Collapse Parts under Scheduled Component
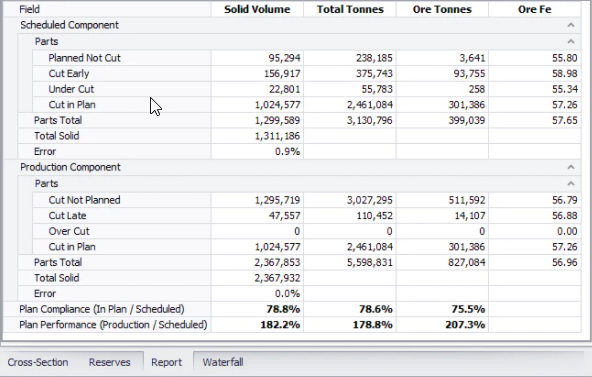The image size is (592, 377). (x=570, y=42)
